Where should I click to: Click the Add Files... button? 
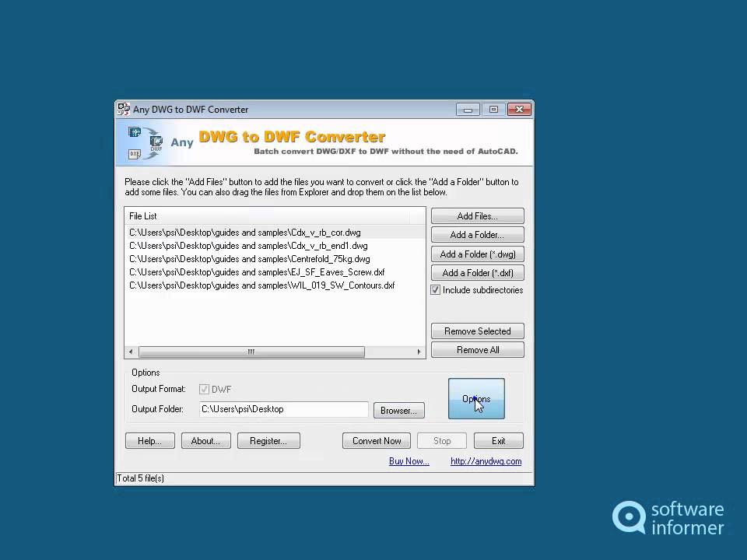tap(477, 216)
